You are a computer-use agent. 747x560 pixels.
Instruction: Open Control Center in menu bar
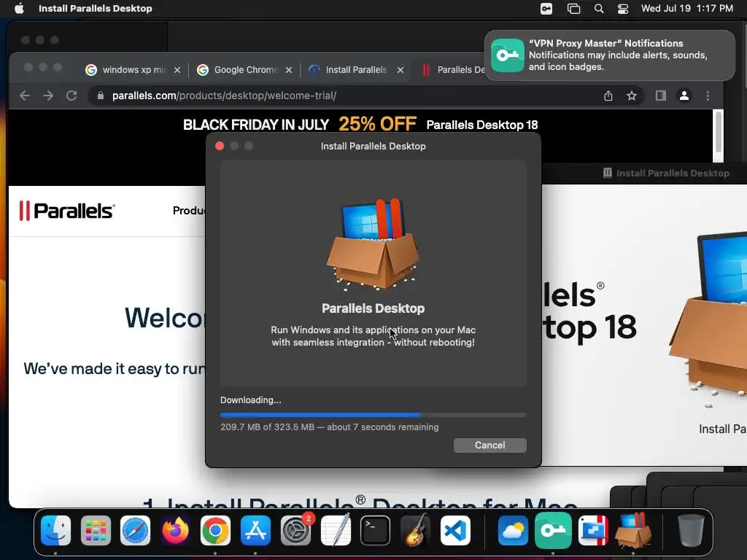(623, 9)
